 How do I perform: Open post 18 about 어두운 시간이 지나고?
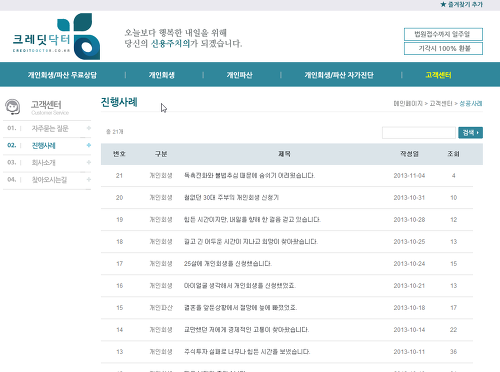pos(251,242)
